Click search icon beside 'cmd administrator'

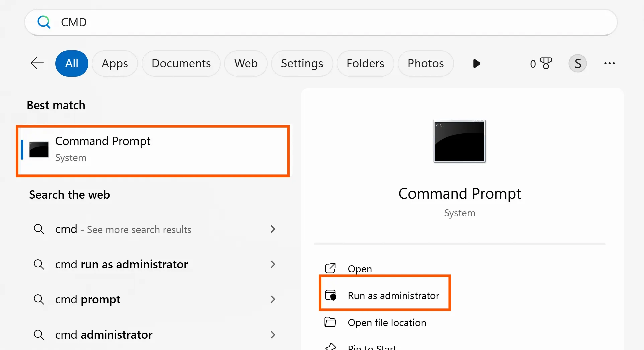tap(39, 335)
